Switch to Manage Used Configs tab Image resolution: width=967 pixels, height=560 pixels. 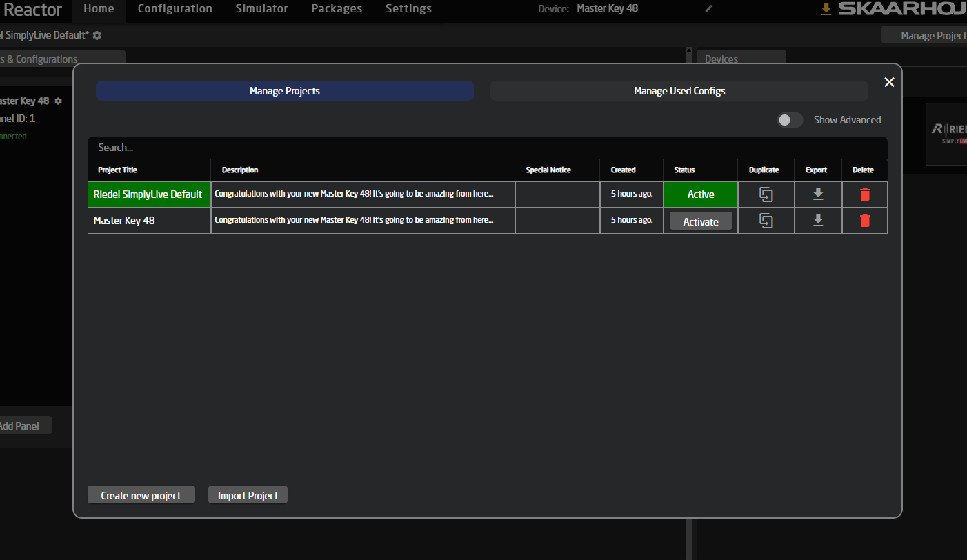[x=679, y=91]
